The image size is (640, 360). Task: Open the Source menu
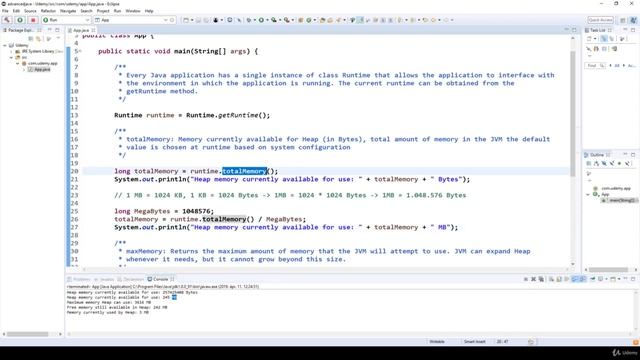(x=30, y=11)
